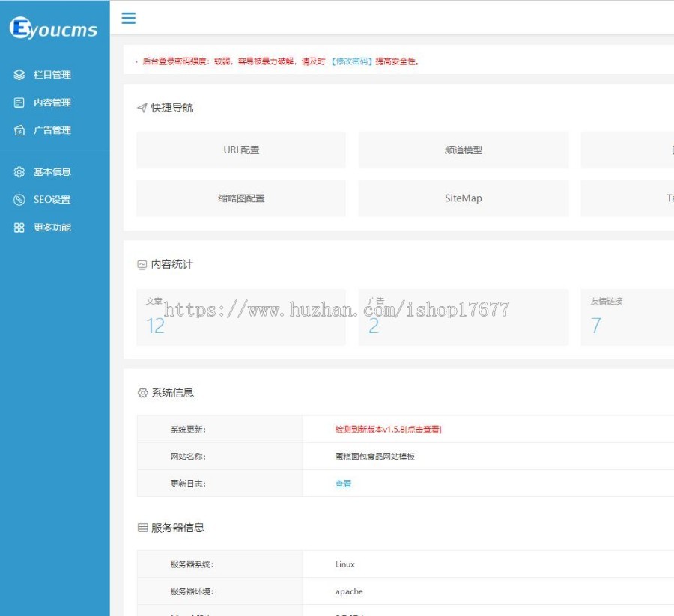Click the 系统更新: row label
The height and width of the screenshot is (616, 674).
[x=188, y=429]
